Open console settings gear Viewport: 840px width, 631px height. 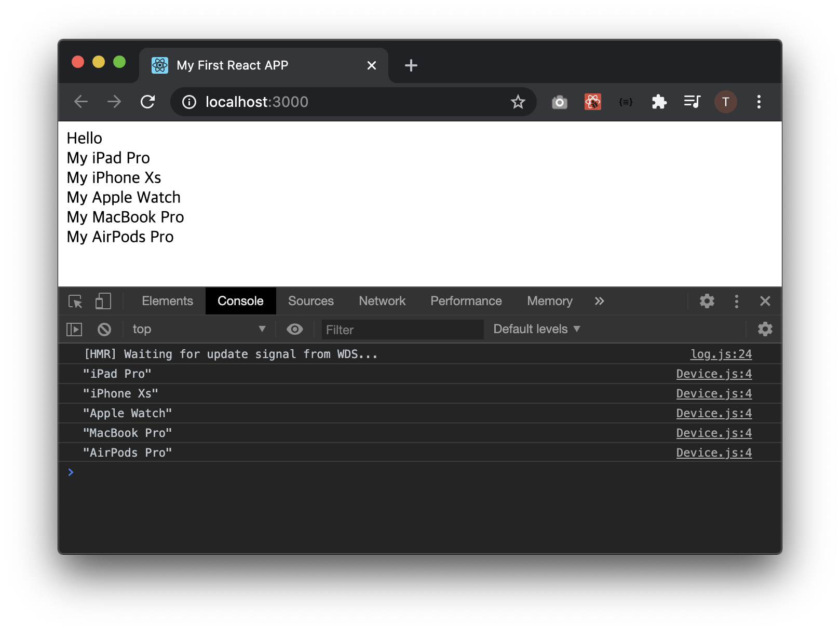[765, 329]
